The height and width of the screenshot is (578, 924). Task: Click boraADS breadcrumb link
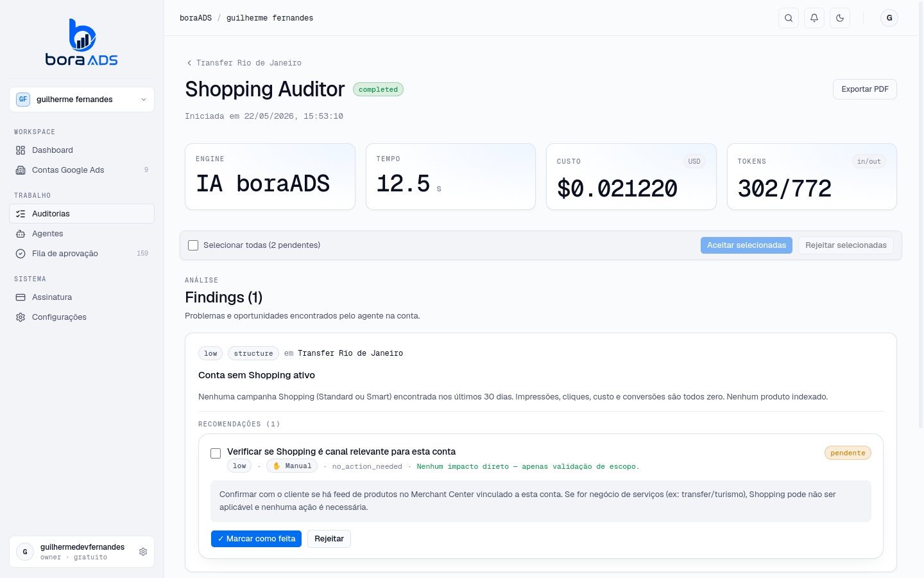pos(196,18)
